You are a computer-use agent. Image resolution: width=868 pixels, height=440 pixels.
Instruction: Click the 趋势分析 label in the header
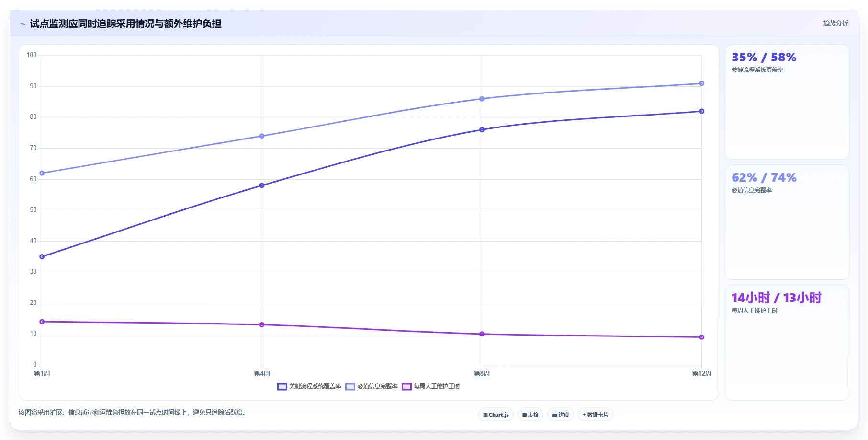pos(835,23)
